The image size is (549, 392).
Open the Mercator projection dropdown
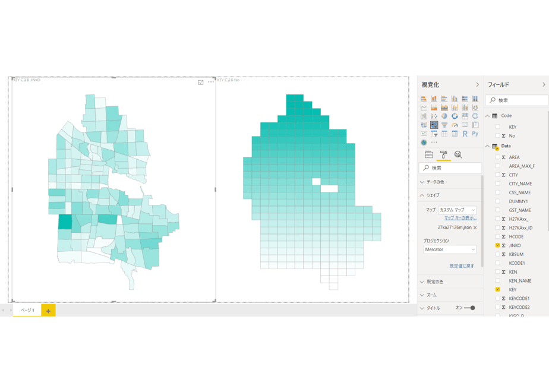(450, 249)
